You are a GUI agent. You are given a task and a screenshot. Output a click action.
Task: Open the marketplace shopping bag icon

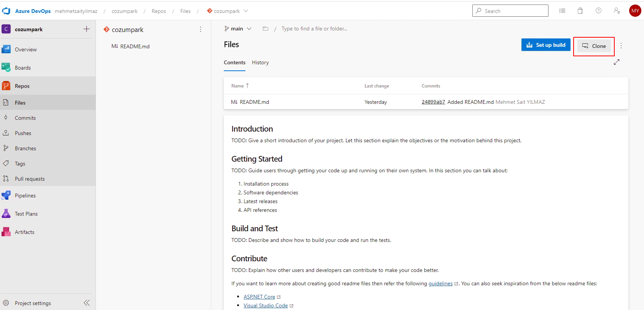point(580,11)
